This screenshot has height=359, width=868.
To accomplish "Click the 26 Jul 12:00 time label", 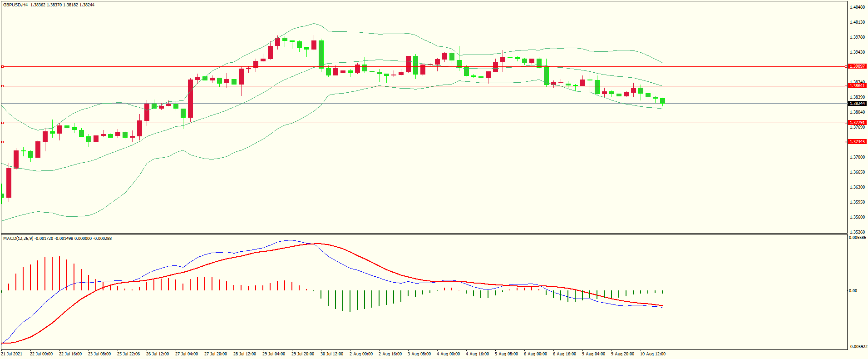I will pos(158,354).
